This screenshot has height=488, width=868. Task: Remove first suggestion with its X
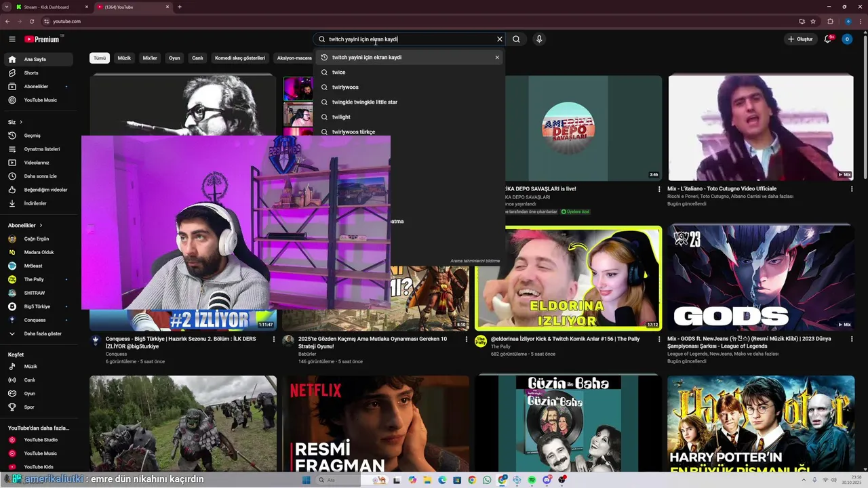tap(497, 58)
